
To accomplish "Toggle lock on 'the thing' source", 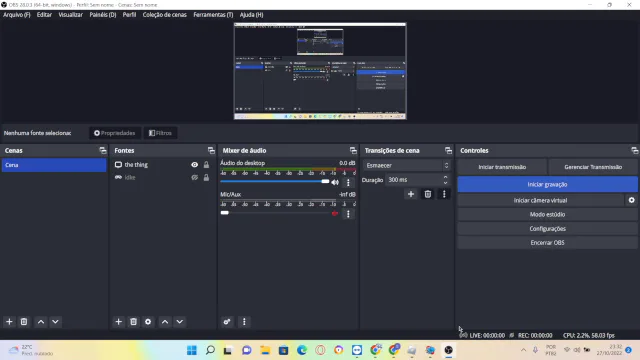I will coord(206,164).
